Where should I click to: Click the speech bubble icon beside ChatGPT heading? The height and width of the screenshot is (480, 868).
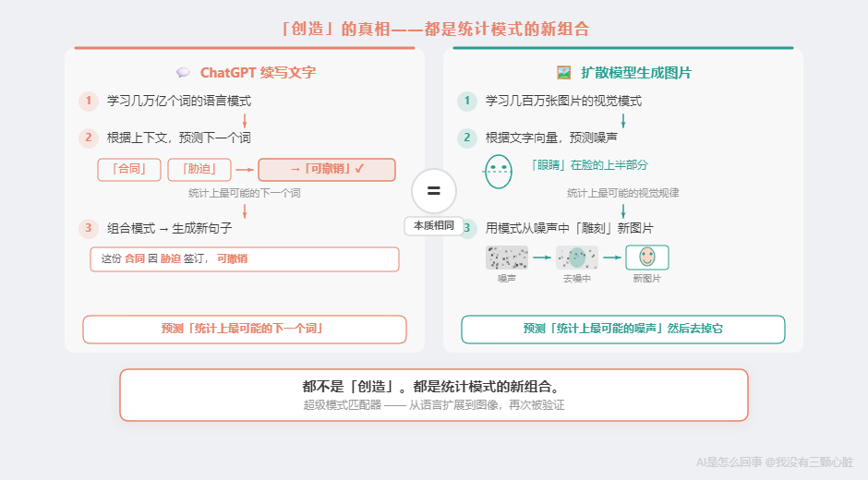183,73
